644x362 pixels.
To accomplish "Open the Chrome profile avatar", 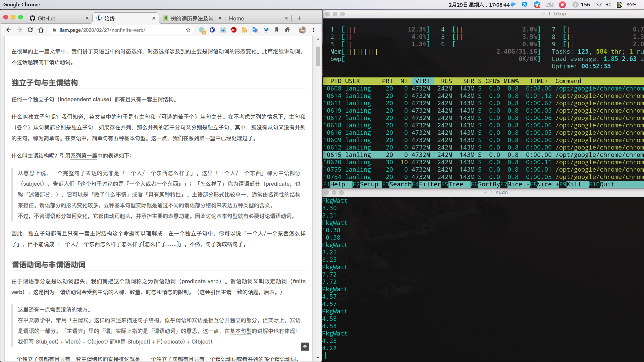I will 302,30.
